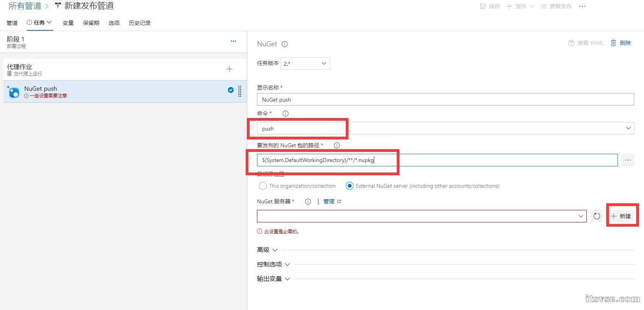Open the 命令 push dropdown

(445, 128)
